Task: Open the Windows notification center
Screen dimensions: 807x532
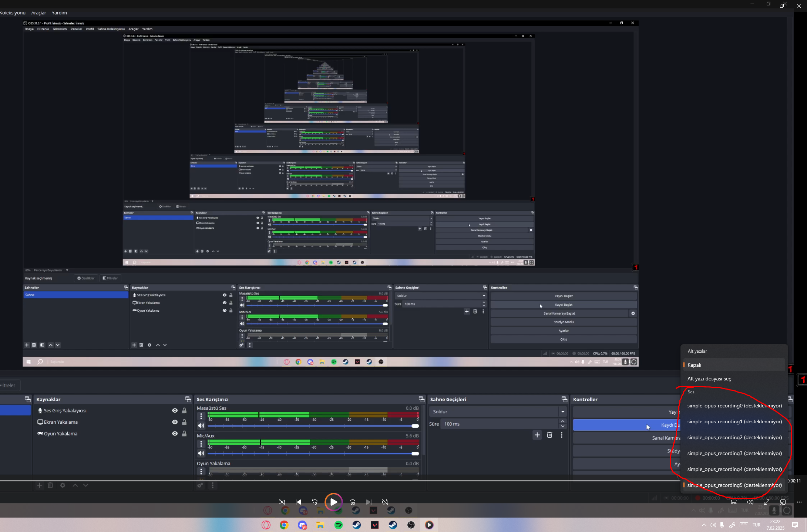Action: tap(795, 525)
